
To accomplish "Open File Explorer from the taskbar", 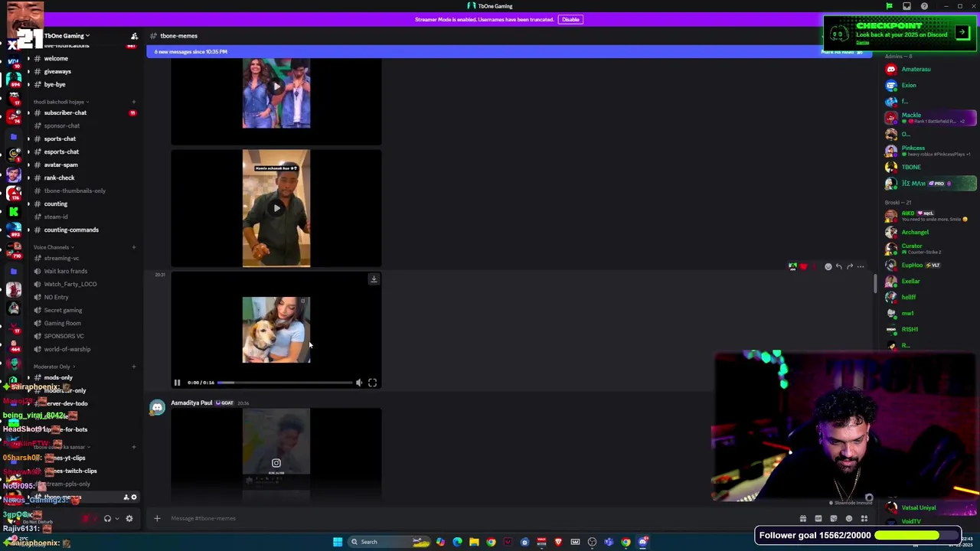I will coord(474,542).
